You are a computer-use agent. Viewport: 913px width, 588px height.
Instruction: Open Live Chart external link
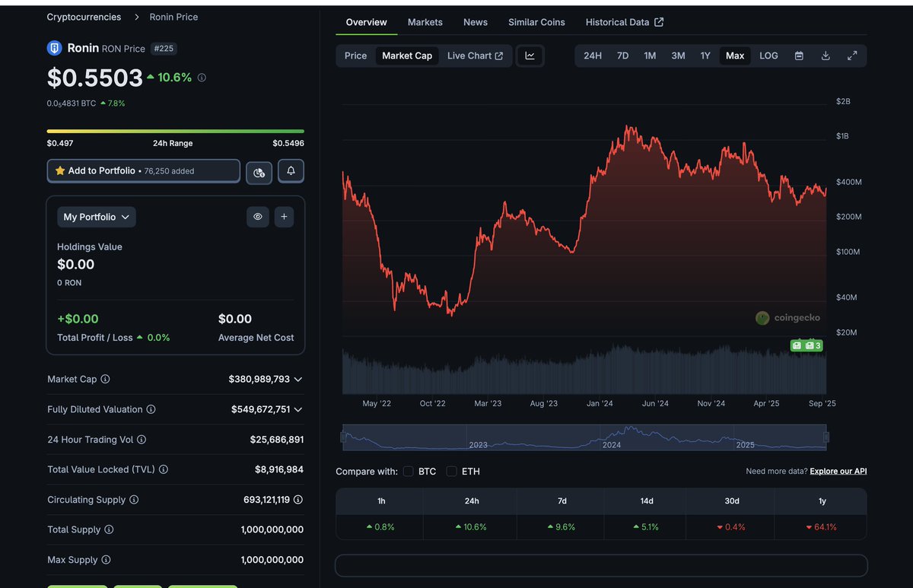coord(475,56)
